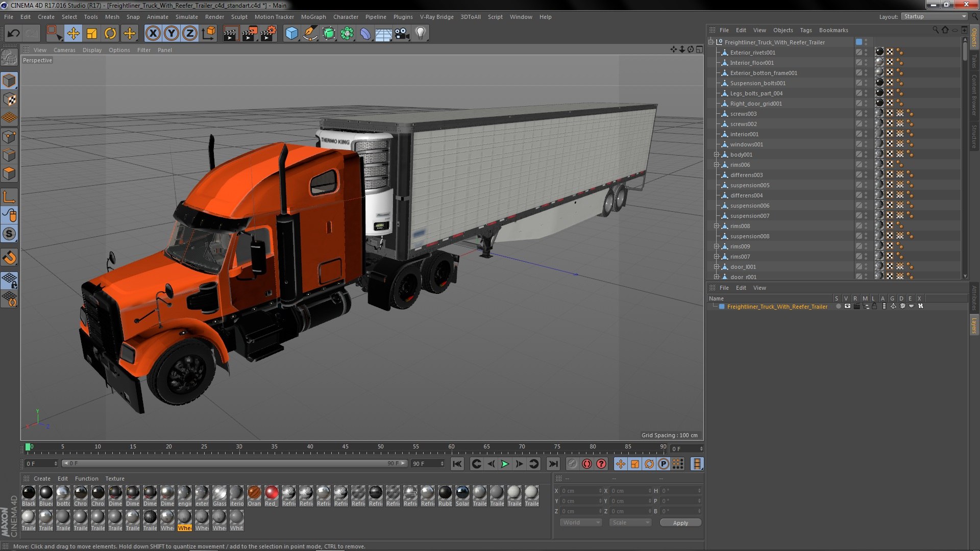Render to Picture Viewer
The image size is (980, 551).
pyautogui.click(x=250, y=34)
